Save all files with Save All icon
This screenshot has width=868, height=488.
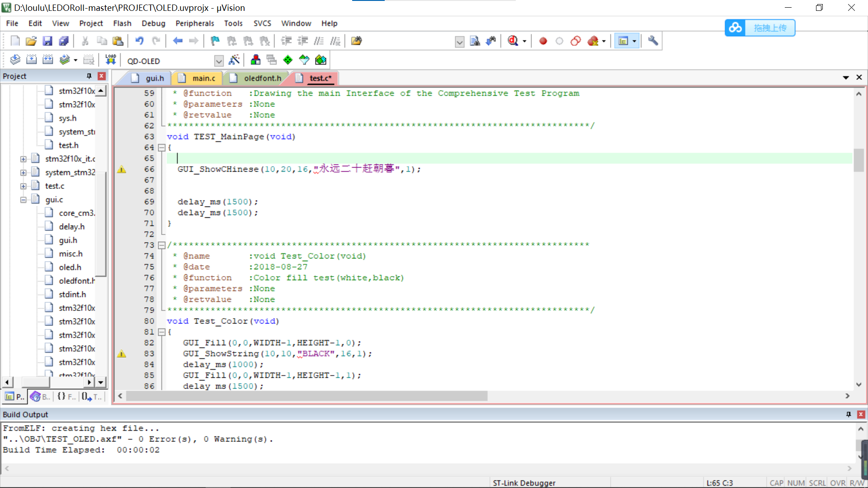pos(64,41)
